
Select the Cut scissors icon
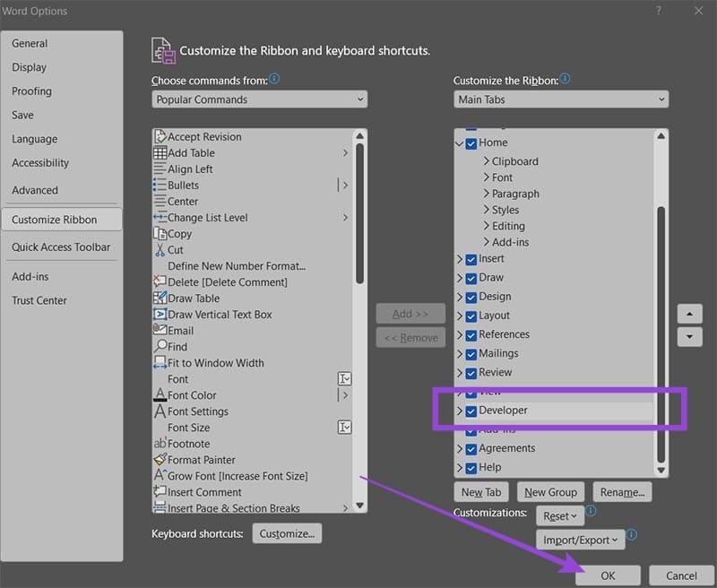coord(160,250)
